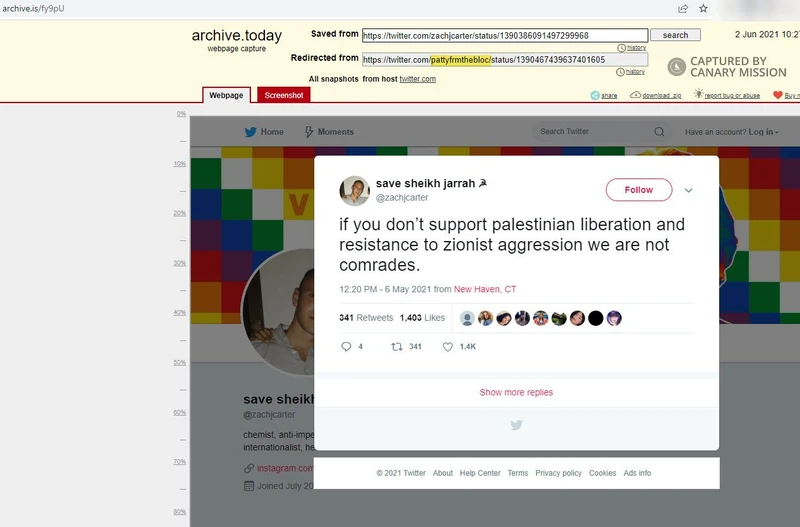Open the Terms footer link
800x527 pixels.
pos(517,473)
